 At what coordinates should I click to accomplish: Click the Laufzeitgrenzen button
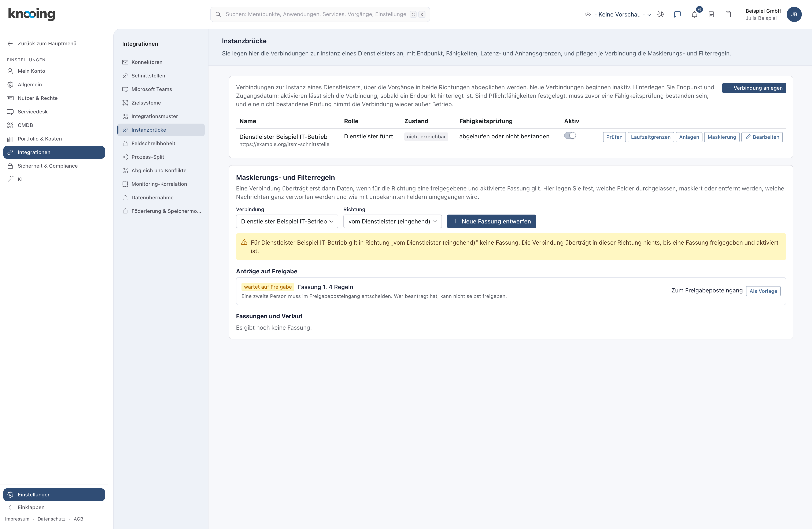pyautogui.click(x=651, y=137)
